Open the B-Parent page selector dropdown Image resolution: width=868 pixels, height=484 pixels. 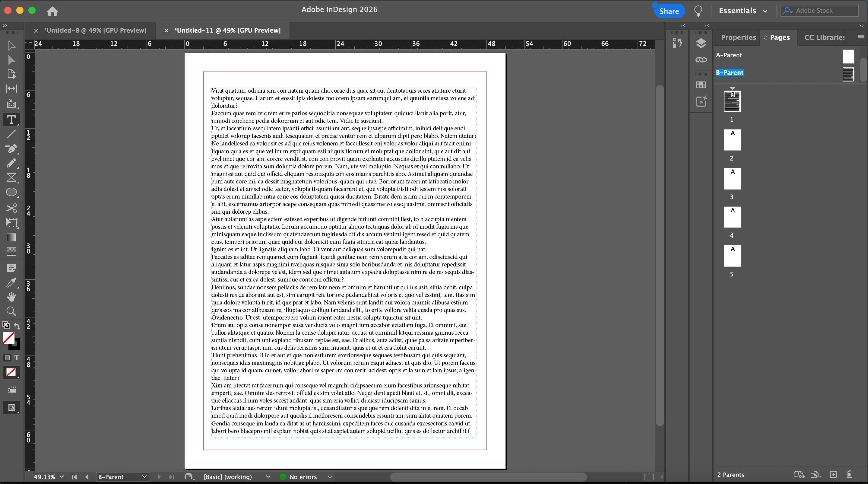(x=144, y=476)
